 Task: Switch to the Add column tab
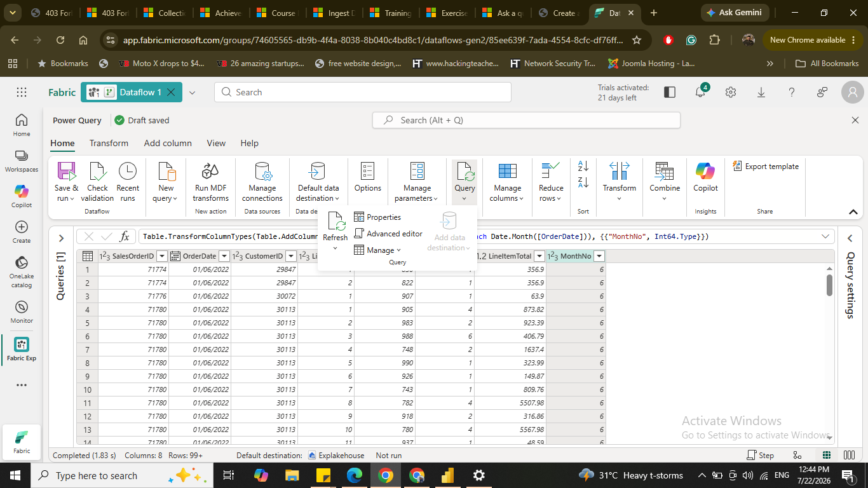point(168,143)
